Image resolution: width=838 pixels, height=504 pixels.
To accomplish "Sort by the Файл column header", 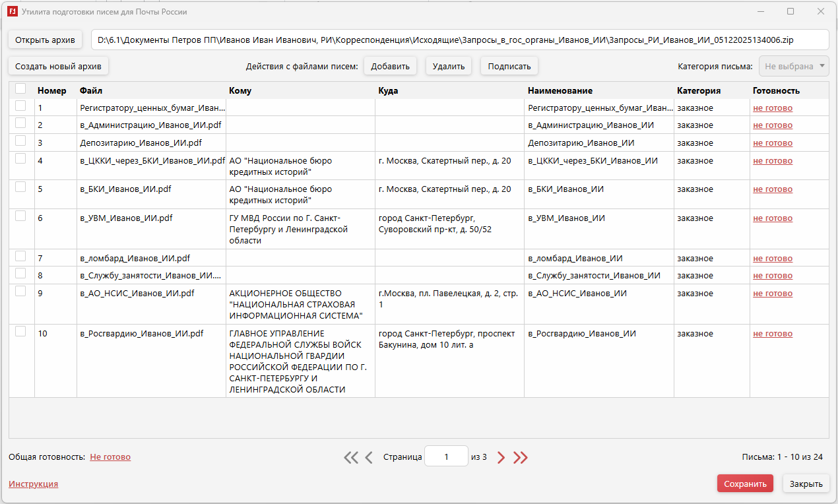I will point(91,90).
